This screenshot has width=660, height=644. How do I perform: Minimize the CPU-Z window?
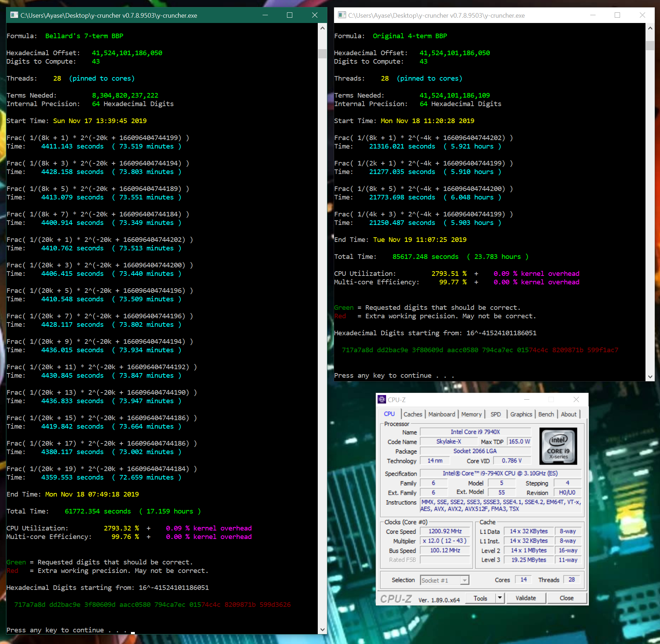point(527,400)
